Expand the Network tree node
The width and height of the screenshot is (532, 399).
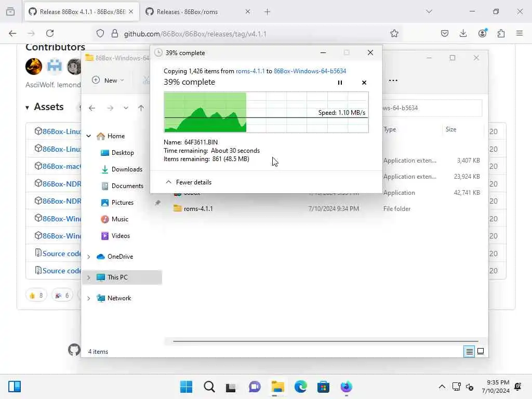[88, 298]
